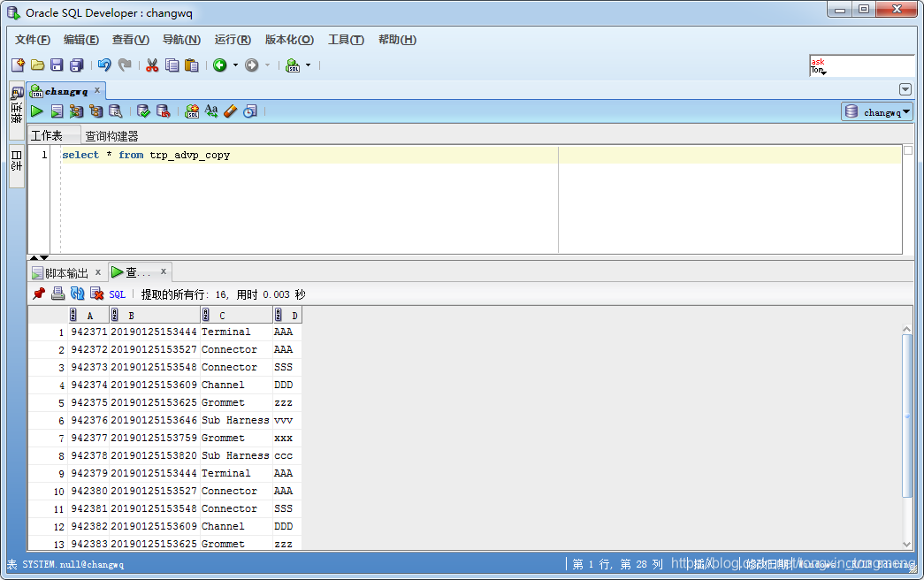Open the 版本化(O) menu
Viewport: 924px width, 580px height.
(289, 40)
